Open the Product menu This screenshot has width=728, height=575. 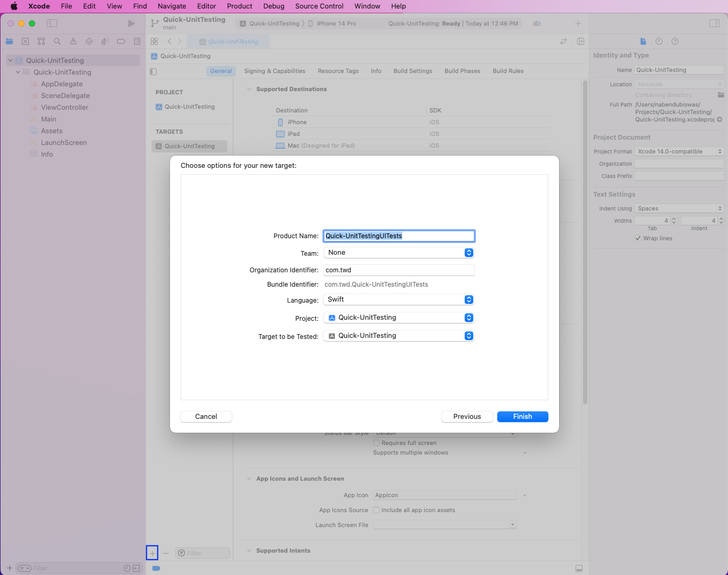pyautogui.click(x=239, y=6)
